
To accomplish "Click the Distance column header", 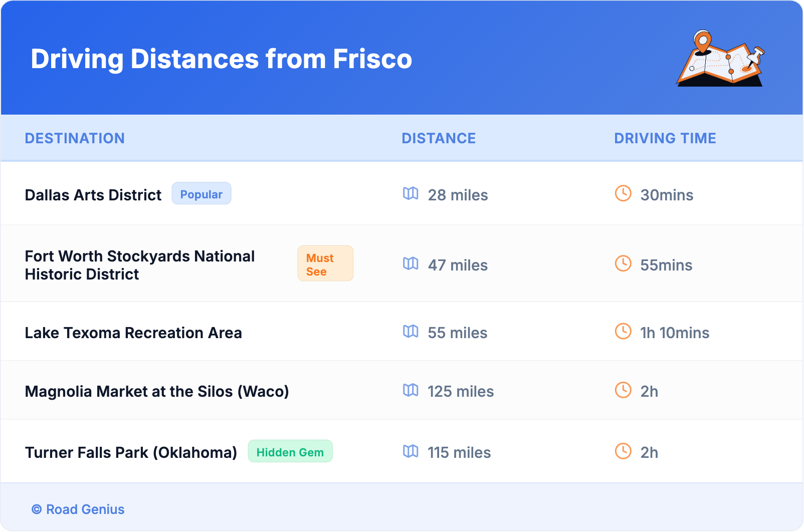I will tap(439, 138).
